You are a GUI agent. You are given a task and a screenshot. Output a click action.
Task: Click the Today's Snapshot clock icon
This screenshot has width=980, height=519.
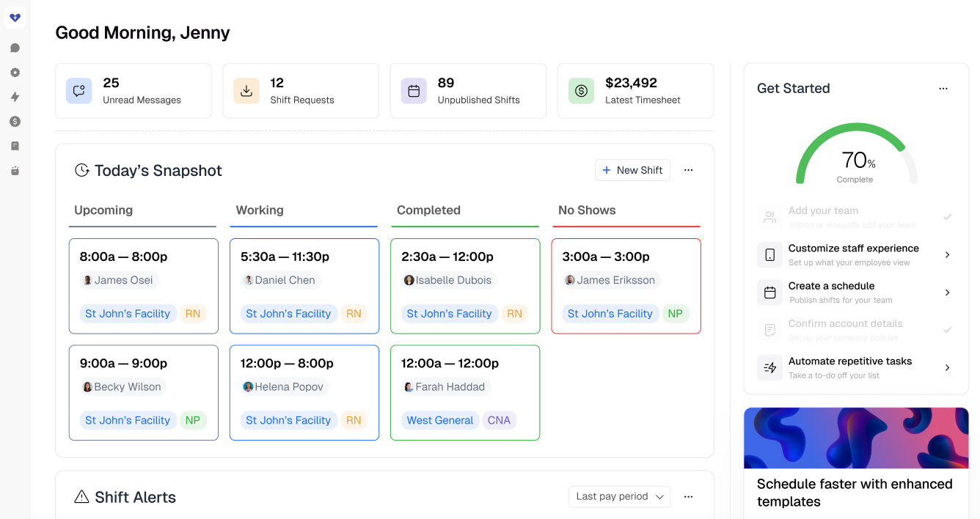coord(82,170)
